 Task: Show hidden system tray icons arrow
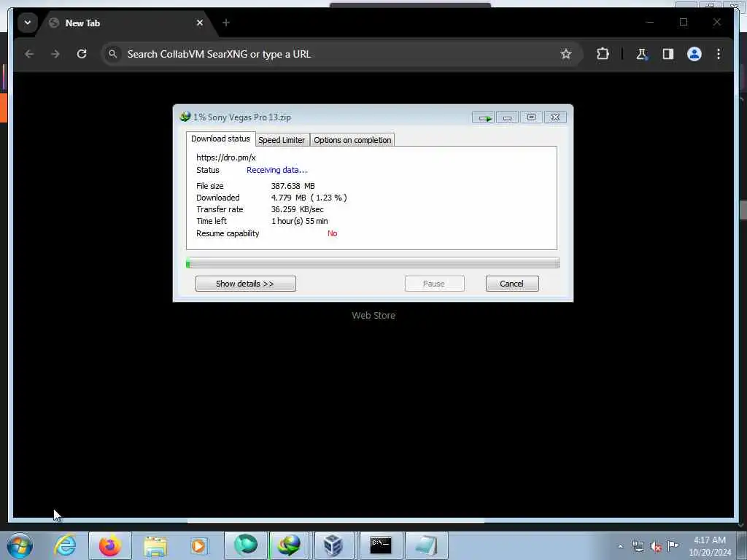coord(620,547)
